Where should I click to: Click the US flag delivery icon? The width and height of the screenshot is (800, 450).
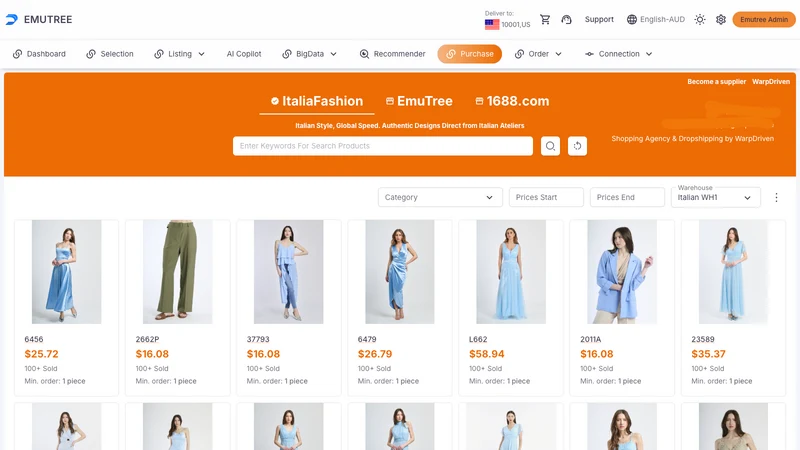tap(492, 24)
